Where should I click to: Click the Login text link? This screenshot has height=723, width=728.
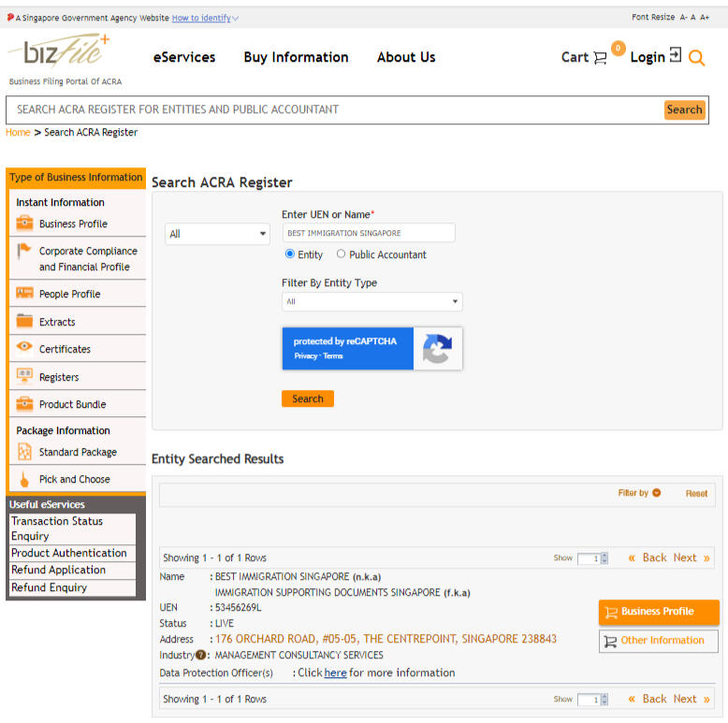tap(648, 58)
